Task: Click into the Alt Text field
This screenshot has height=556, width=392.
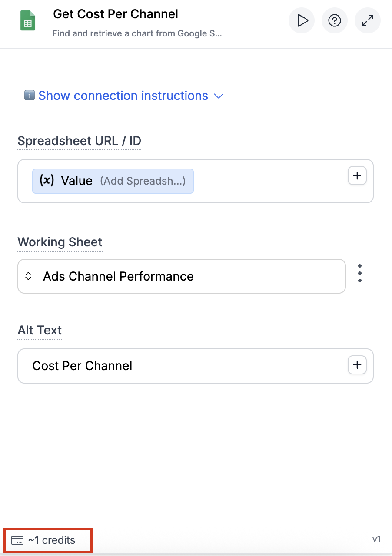Action: click(183, 366)
